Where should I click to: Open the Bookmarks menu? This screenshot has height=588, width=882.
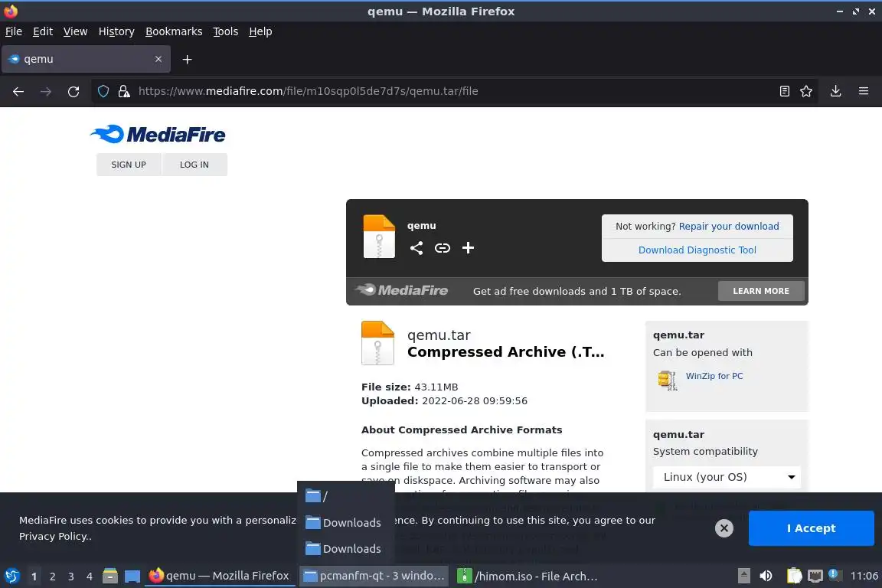click(x=174, y=31)
